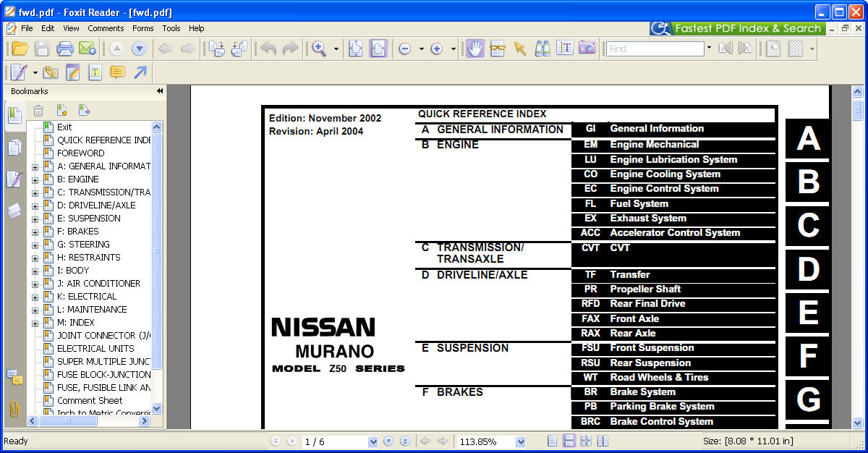
Task: Open the zoom percentage dropdown
Action: click(x=520, y=441)
